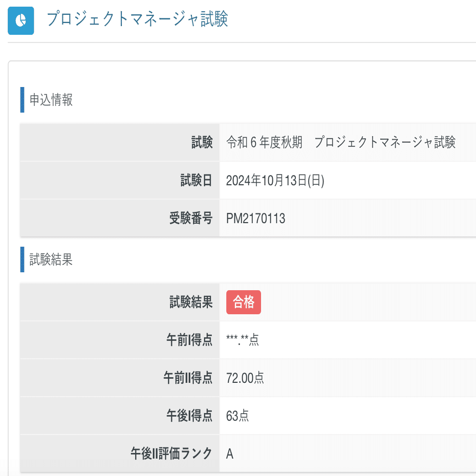The image size is (476, 476).
Task: Select the 午前I得点 row label
Action: [x=189, y=340]
